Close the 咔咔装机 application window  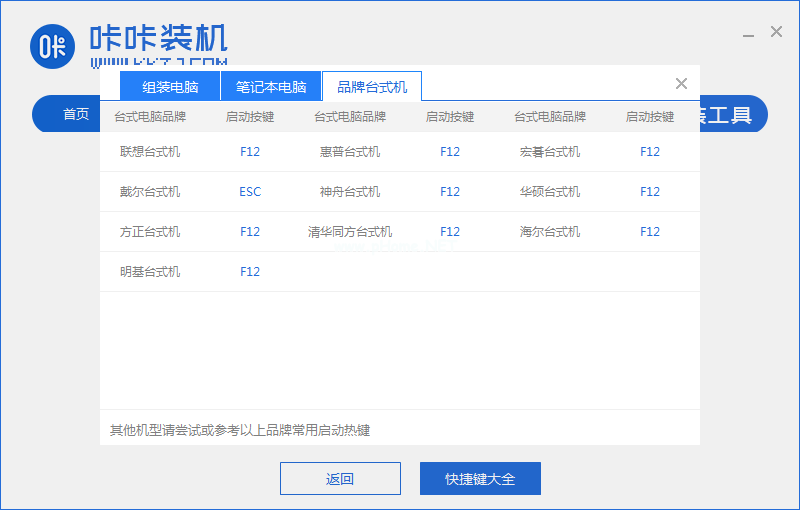[776, 32]
